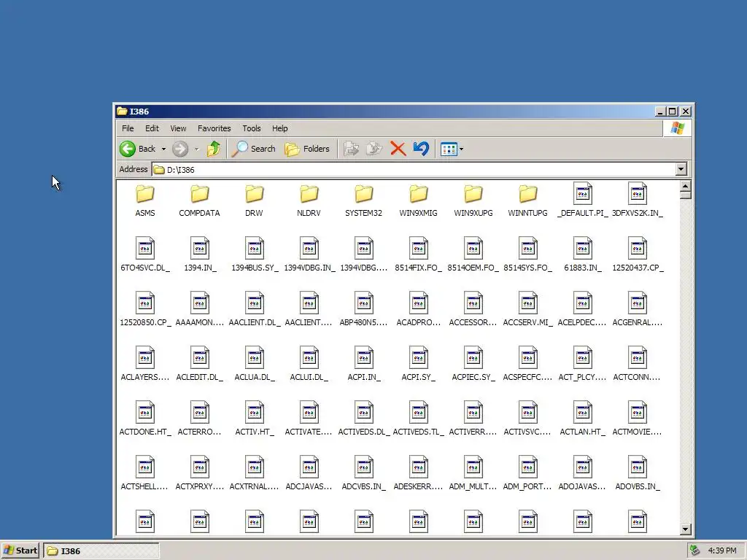The width and height of the screenshot is (747, 560).
Task: Select the ACTDONE.HT_ file
Action: pos(145,419)
